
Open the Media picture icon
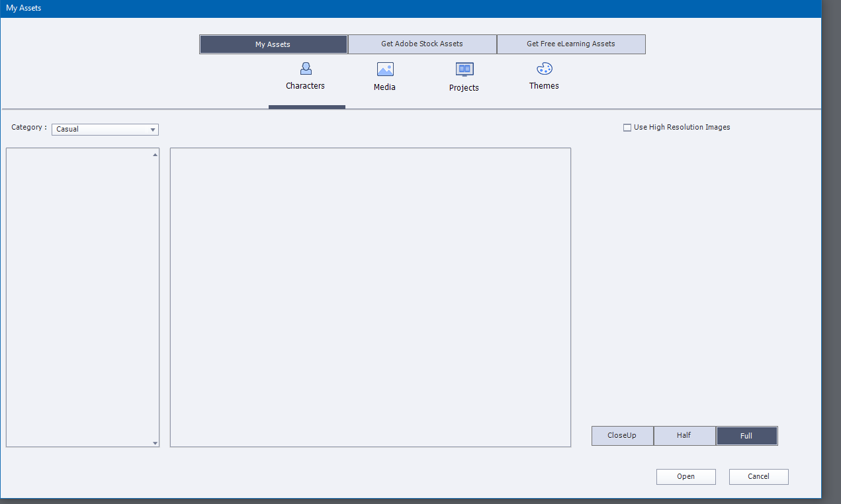click(385, 69)
